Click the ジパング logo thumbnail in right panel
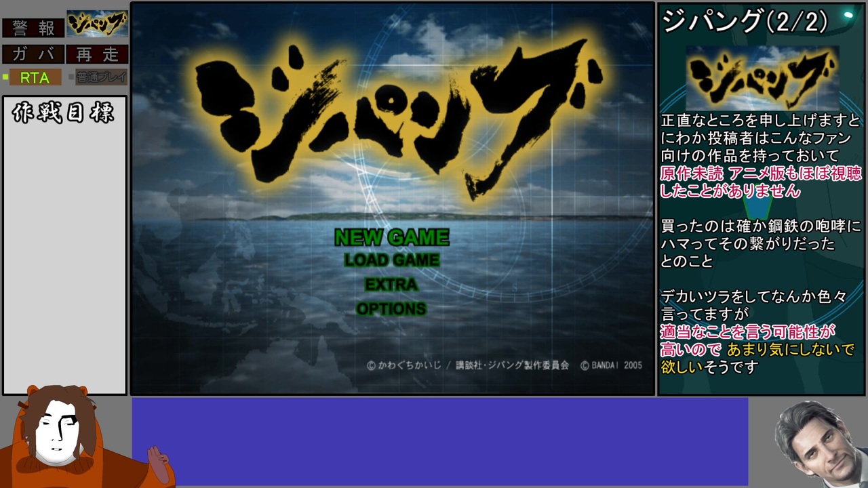This screenshot has width=868, height=488. point(763,77)
